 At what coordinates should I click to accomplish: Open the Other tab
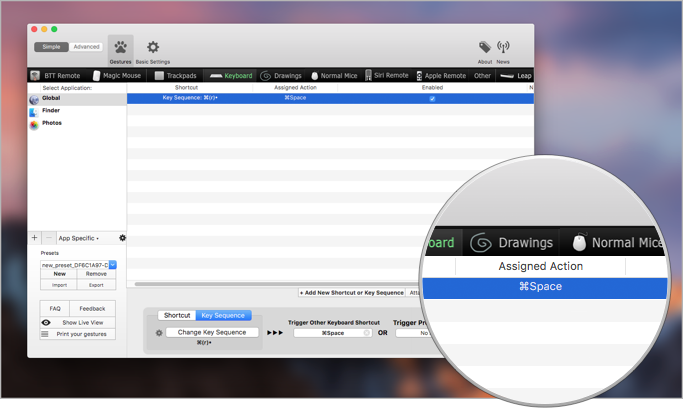pyautogui.click(x=482, y=76)
